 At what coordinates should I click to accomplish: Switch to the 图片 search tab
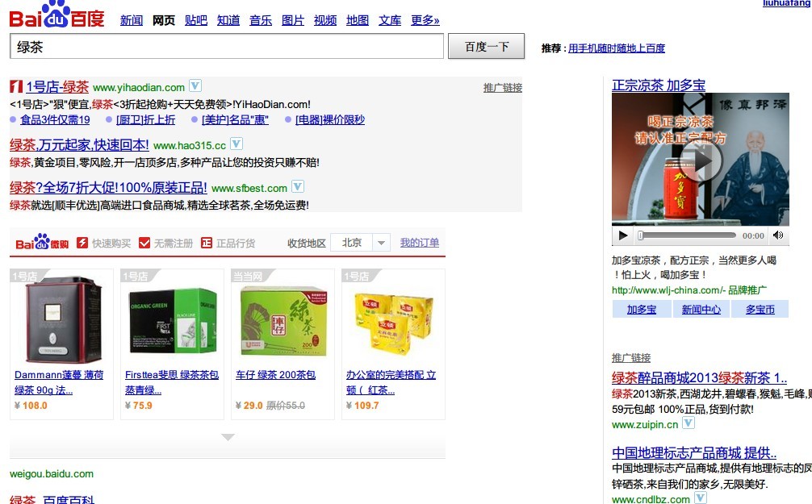(x=293, y=20)
